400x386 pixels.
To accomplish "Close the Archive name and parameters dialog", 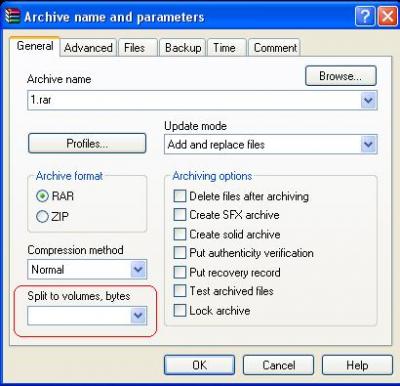I will point(387,16).
